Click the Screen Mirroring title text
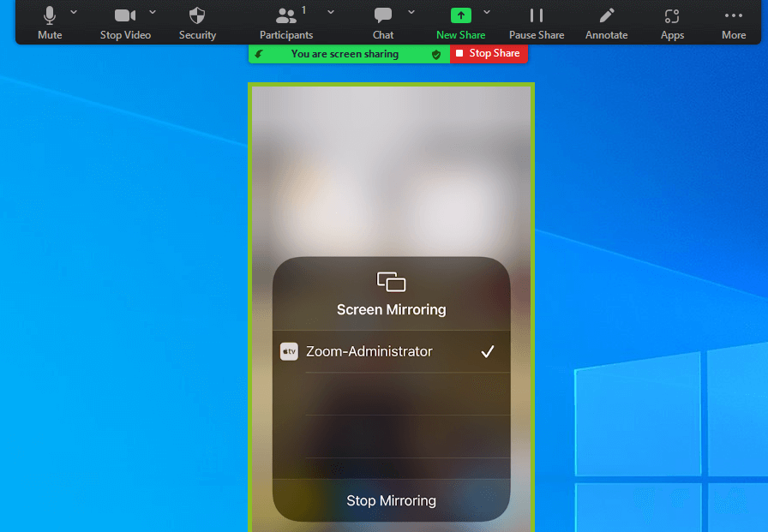 [392, 310]
